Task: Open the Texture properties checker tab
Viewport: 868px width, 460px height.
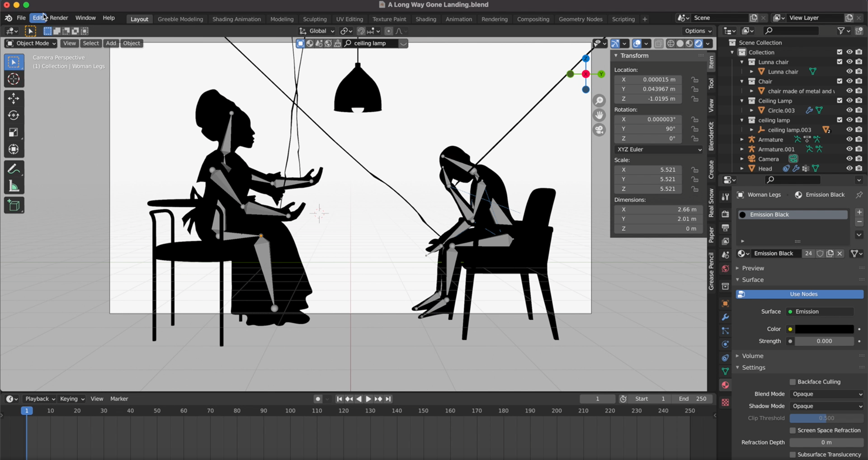Action: click(725, 403)
